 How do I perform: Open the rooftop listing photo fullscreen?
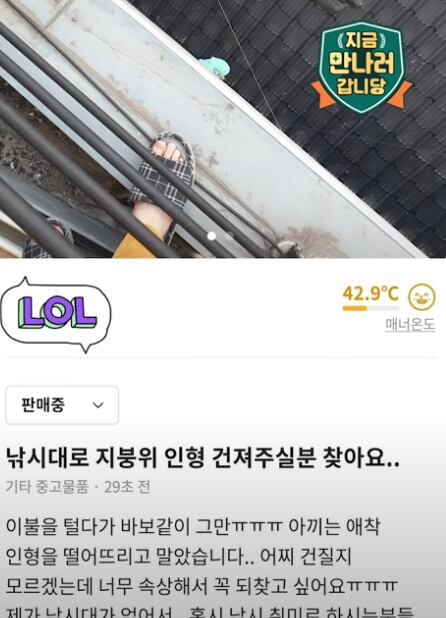(x=223, y=129)
